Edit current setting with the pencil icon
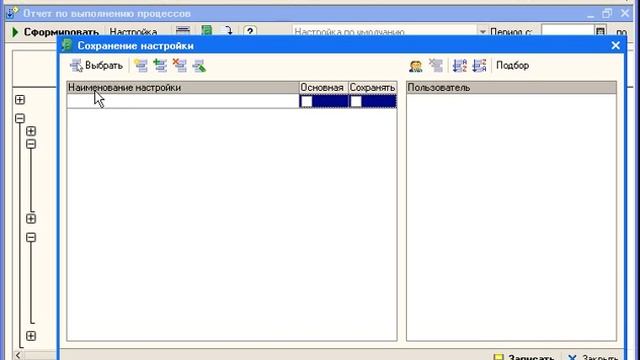Viewport: 640px width, 360px height. tap(199, 66)
